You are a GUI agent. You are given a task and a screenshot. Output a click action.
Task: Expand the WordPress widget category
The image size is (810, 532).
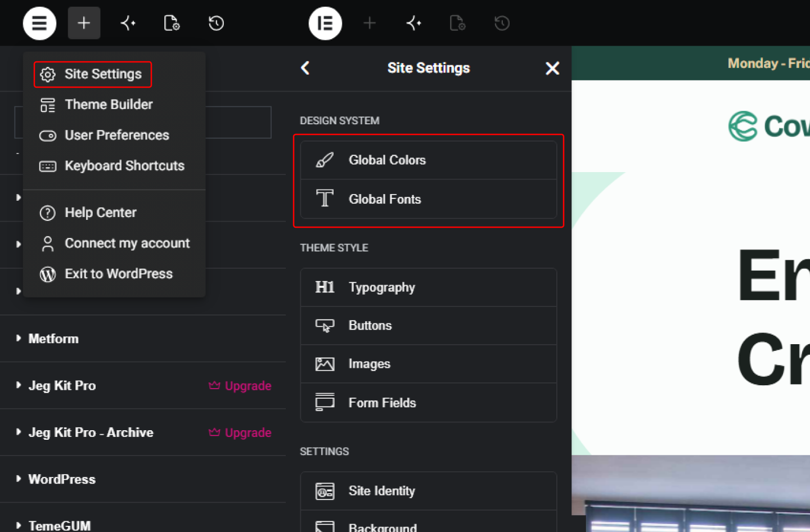(143, 479)
